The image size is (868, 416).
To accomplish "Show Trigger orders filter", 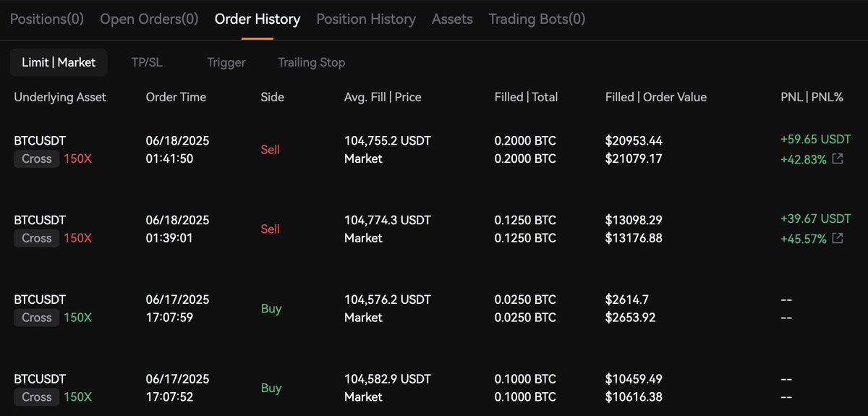I will tap(226, 62).
